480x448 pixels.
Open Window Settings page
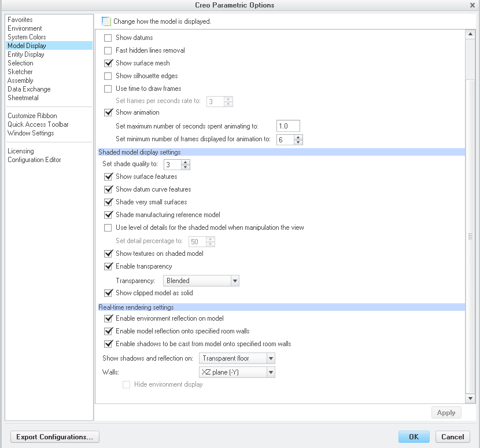[x=31, y=133]
